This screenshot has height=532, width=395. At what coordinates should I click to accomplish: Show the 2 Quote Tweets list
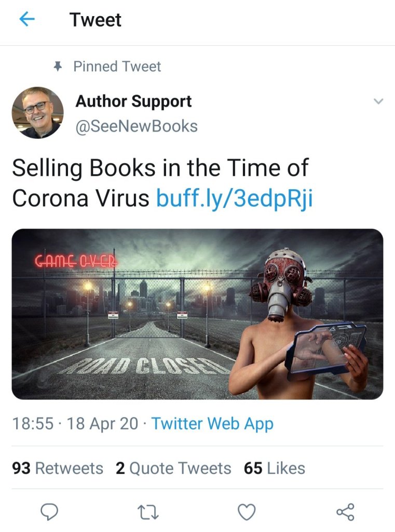(x=173, y=468)
